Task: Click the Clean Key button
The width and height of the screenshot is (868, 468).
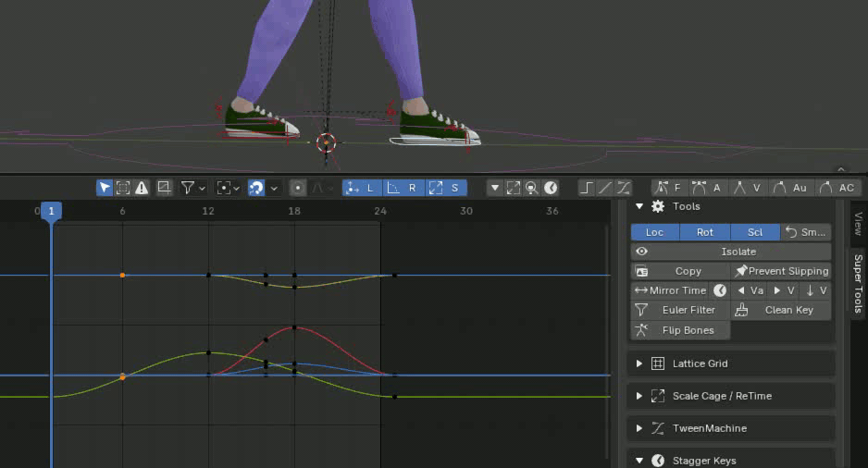Action: pyautogui.click(x=781, y=311)
